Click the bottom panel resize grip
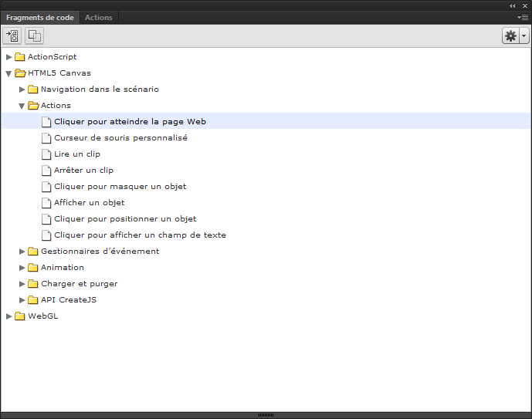The width and height of the screenshot is (532, 419). pos(266,415)
